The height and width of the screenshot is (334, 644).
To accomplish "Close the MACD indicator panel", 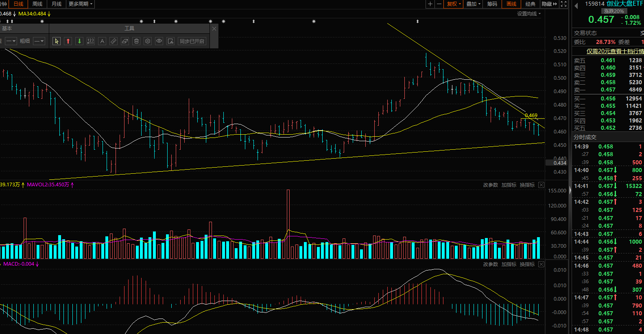I will tap(541, 264).
